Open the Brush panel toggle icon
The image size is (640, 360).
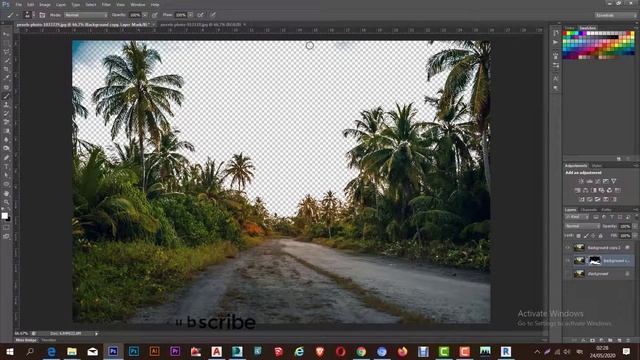tap(42, 15)
